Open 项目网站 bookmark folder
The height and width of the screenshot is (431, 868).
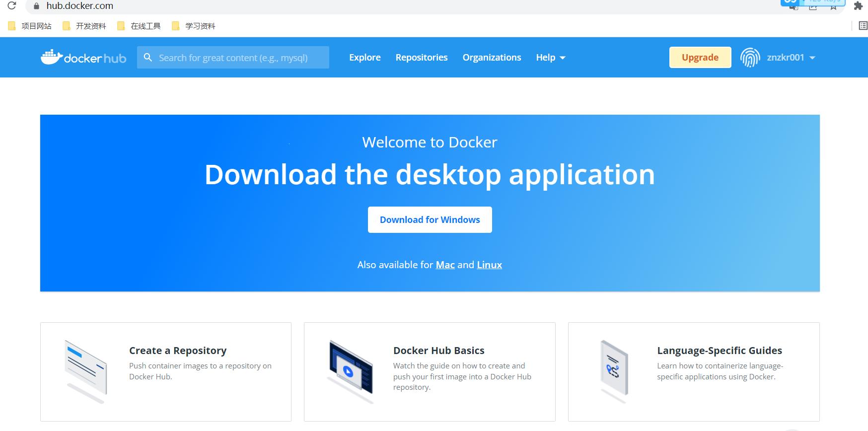30,26
